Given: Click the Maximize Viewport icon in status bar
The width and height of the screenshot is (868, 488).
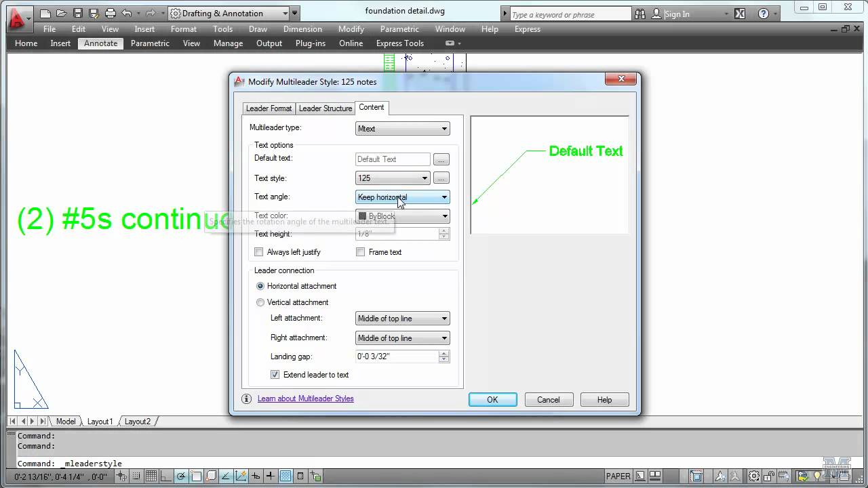Looking at the screenshot, I should pos(696,476).
